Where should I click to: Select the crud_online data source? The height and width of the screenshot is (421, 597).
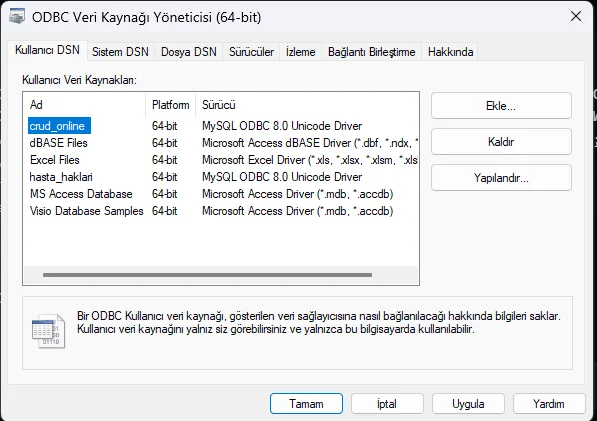[x=59, y=126]
